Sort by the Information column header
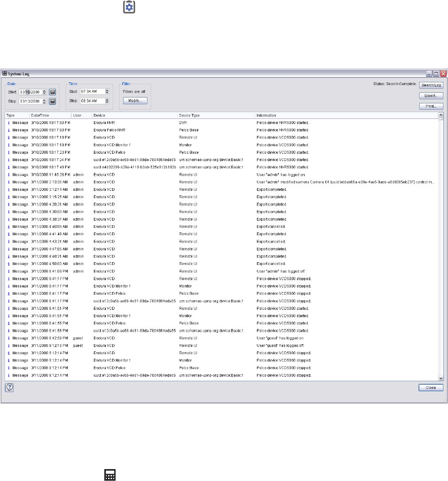This screenshot has width=448, height=481. coord(346,115)
